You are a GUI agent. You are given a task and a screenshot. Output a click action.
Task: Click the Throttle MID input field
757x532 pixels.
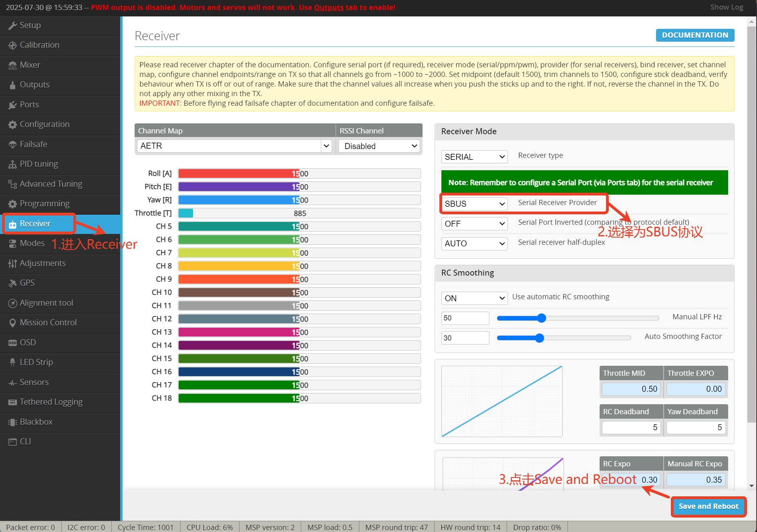click(x=631, y=389)
